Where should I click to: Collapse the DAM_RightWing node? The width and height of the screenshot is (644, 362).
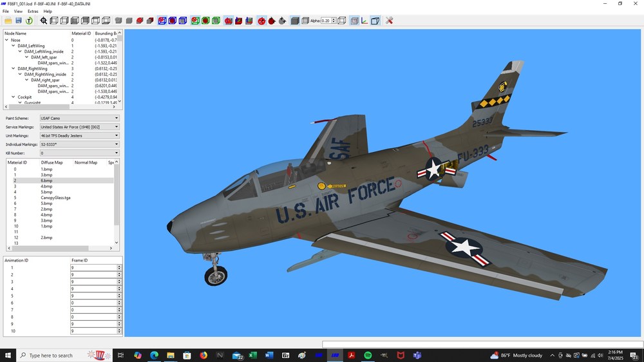pyautogui.click(x=13, y=69)
